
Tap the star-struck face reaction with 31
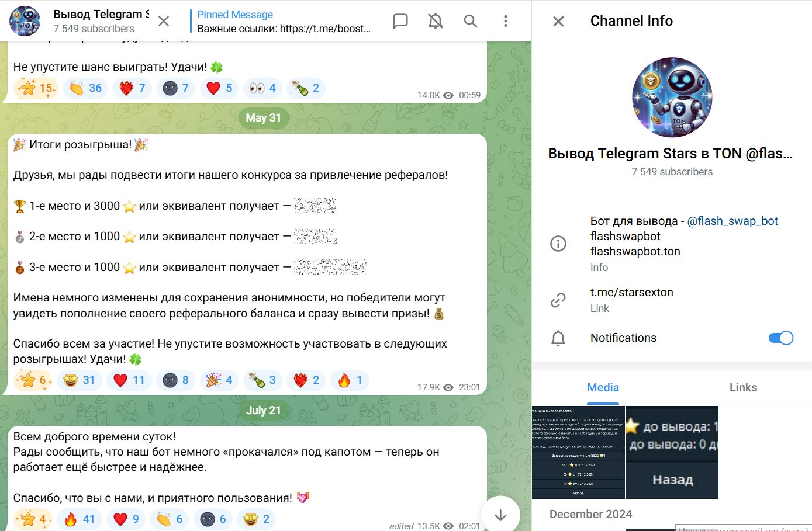80,380
